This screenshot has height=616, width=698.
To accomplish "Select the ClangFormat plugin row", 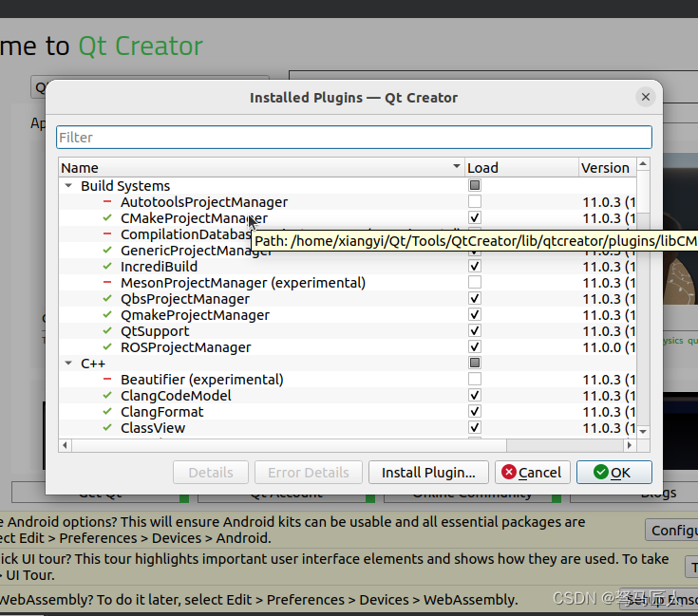I will pyautogui.click(x=348, y=411).
